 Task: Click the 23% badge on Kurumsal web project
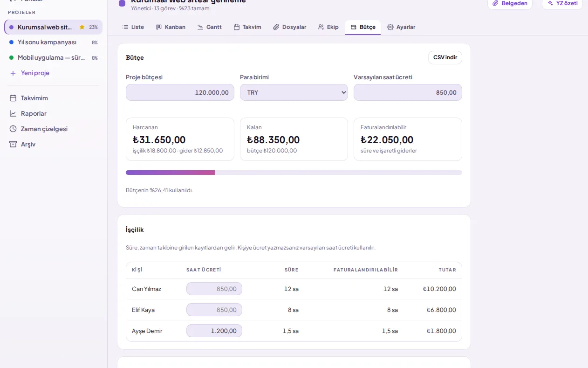click(x=94, y=27)
